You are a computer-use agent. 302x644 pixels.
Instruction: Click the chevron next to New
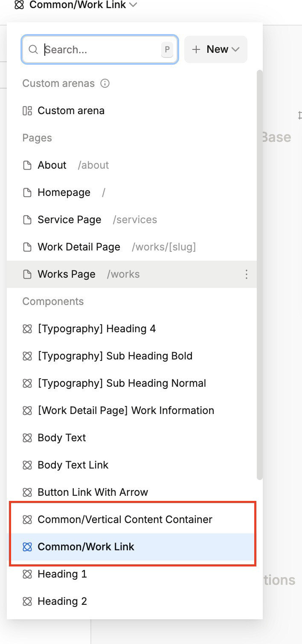[x=235, y=50]
